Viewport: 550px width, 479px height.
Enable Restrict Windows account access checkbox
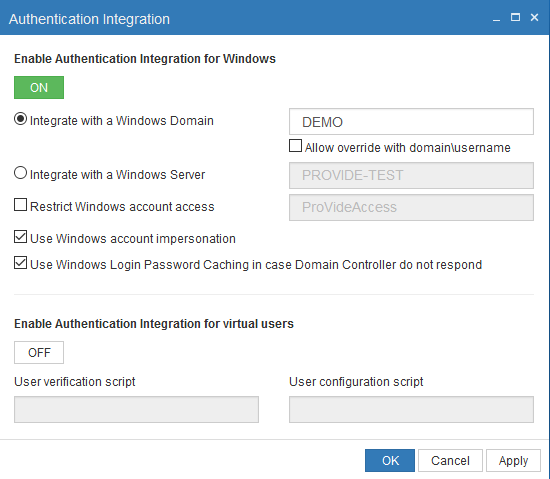point(20,205)
